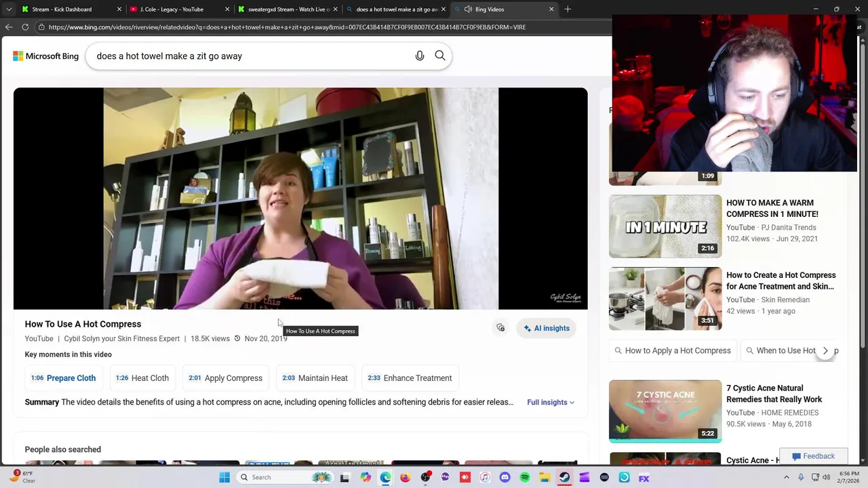
Task: Open the AI insights button
Action: [547, 328]
